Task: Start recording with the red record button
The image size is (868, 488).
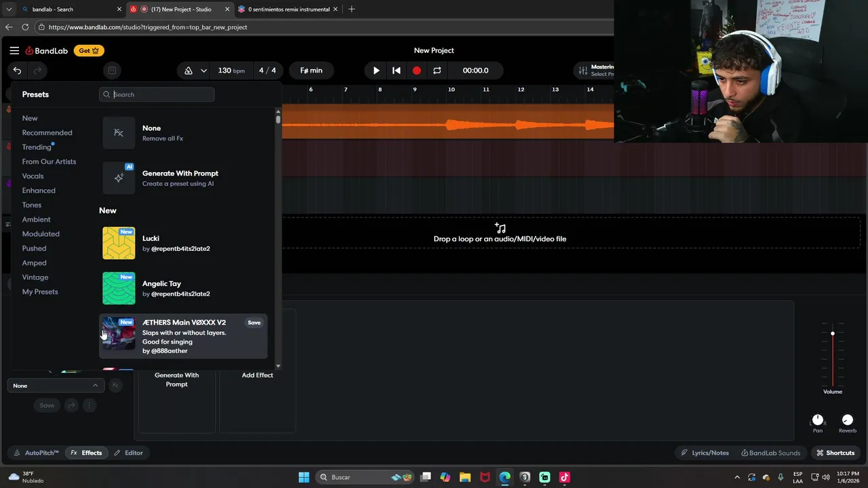Action: 417,70
